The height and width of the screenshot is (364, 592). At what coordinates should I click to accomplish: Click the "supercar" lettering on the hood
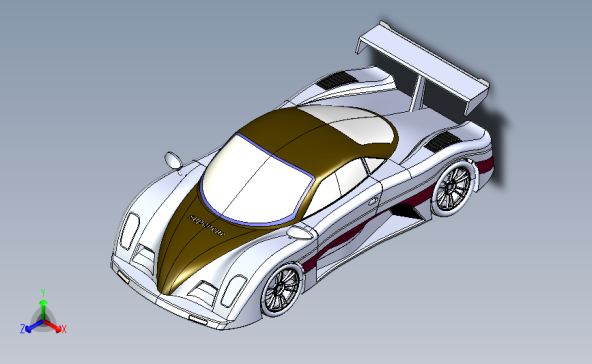click(207, 225)
